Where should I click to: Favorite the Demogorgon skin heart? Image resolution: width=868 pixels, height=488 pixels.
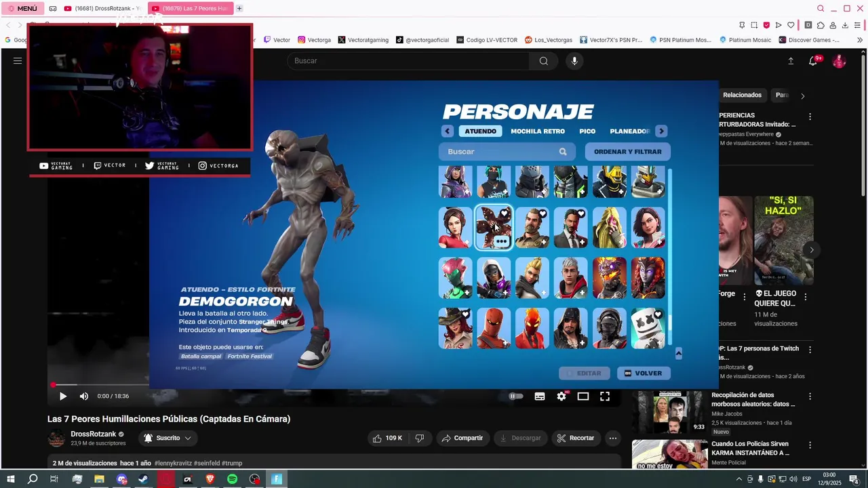504,213
